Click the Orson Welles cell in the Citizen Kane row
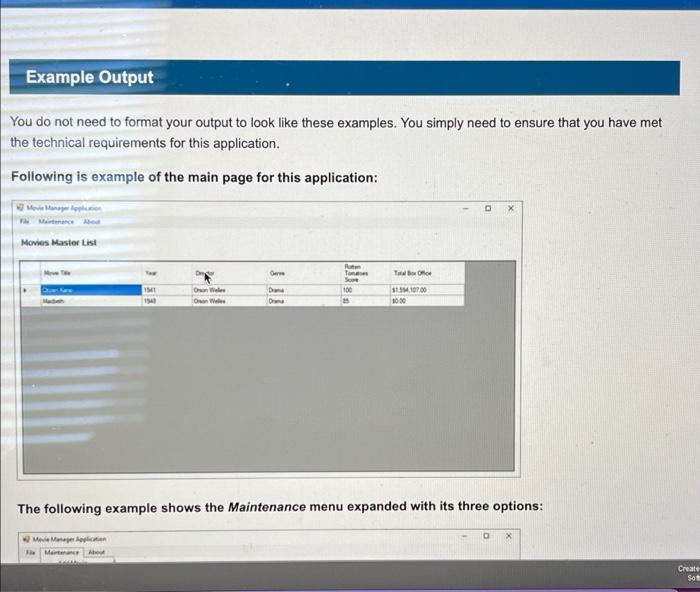The image size is (700, 592). click(x=229, y=290)
